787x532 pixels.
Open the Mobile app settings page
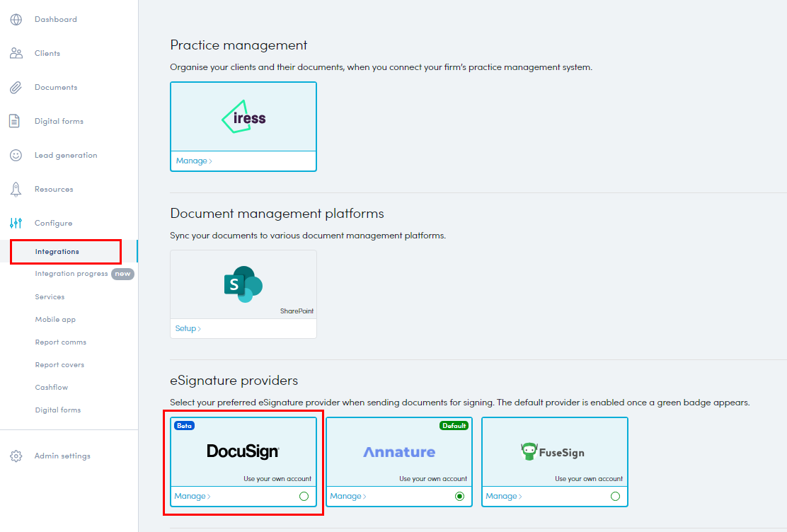pos(55,320)
